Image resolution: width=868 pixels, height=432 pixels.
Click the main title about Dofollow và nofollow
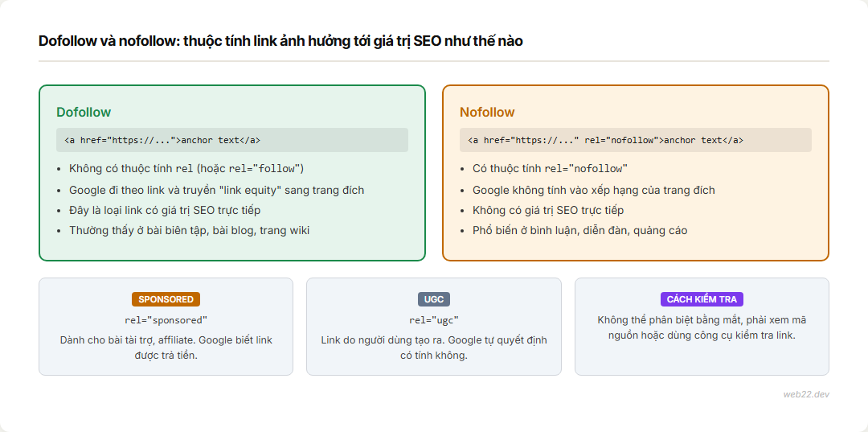point(280,41)
